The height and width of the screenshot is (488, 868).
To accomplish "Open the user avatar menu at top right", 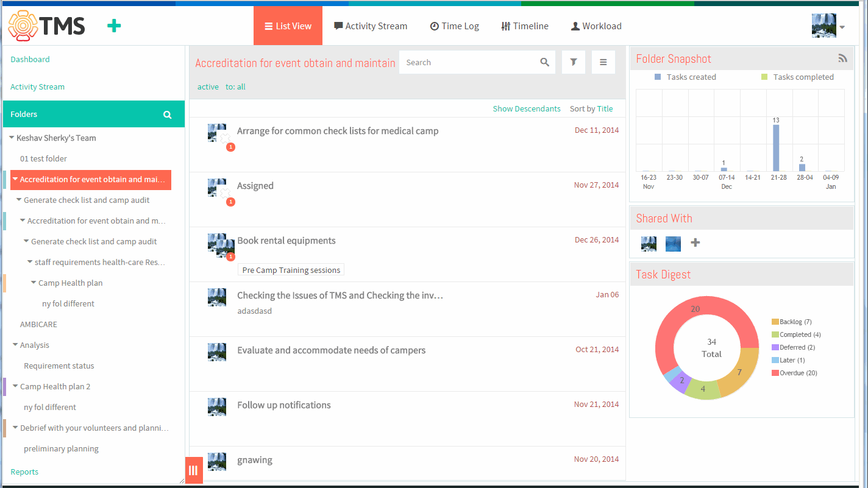I will [828, 26].
